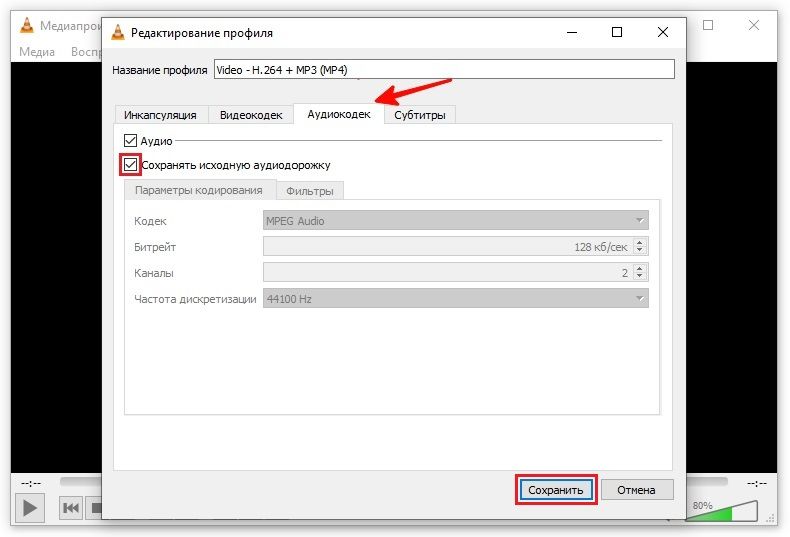Increase channels count with the up arrow
The image size is (790, 537).
(641, 268)
